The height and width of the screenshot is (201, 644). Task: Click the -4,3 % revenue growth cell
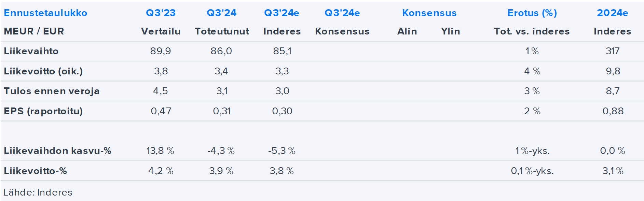pos(221,151)
